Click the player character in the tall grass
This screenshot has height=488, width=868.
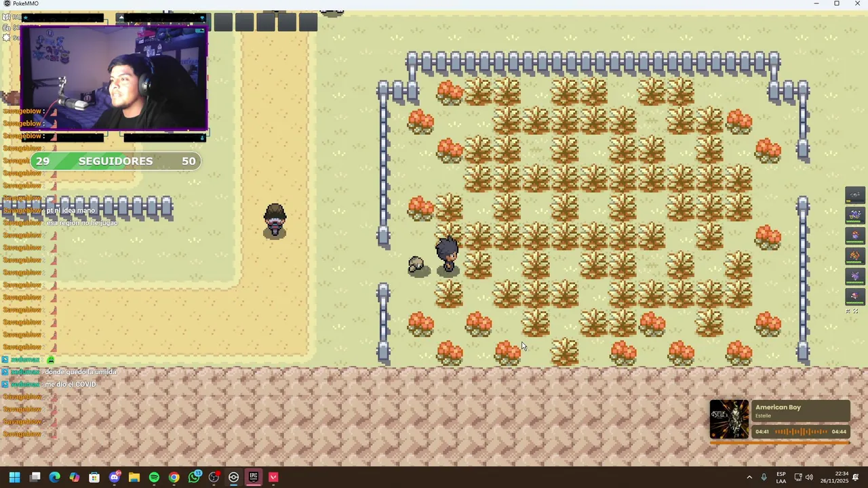click(447, 255)
